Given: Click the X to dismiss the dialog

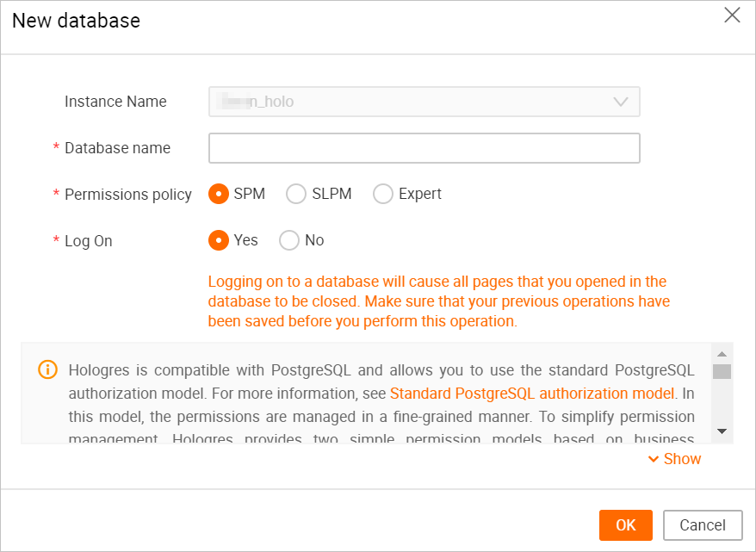Looking at the screenshot, I should point(732,15).
